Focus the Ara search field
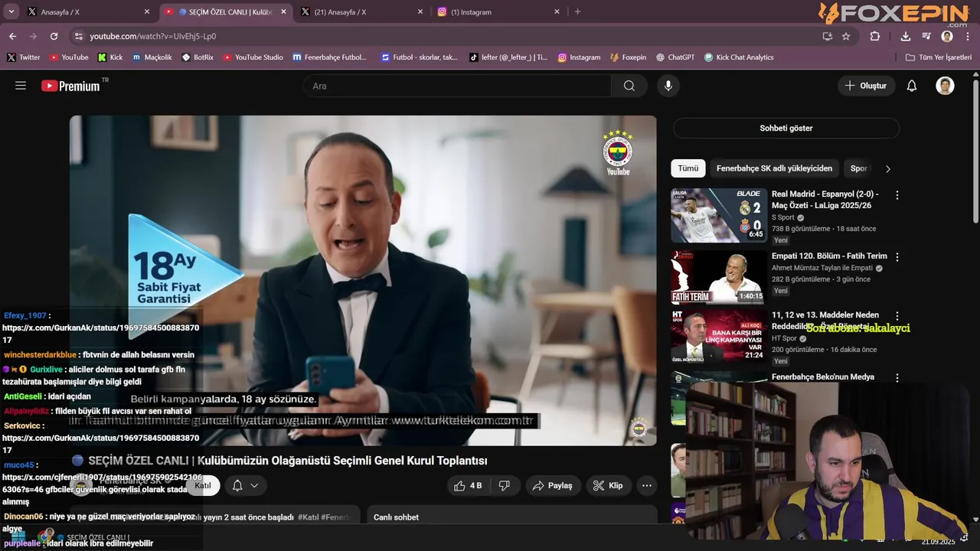This screenshot has height=551, width=980. pyautogui.click(x=457, y=86)
